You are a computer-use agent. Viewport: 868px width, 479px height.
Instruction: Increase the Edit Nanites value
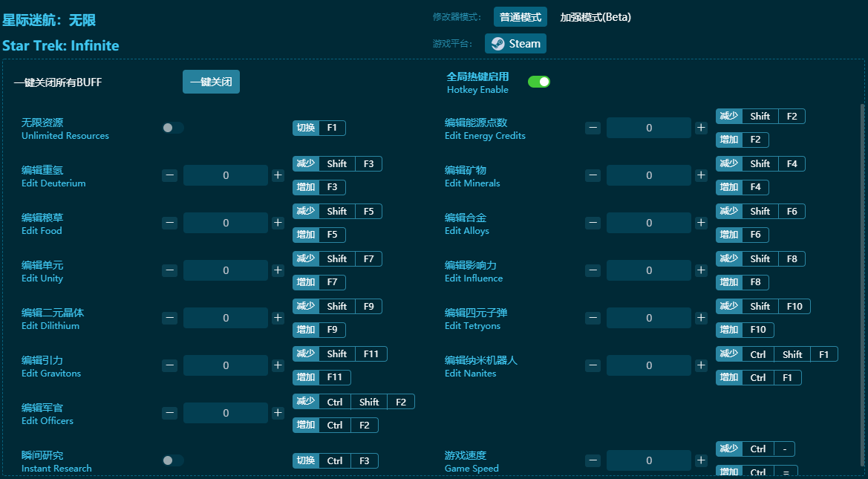pos(702,366)
